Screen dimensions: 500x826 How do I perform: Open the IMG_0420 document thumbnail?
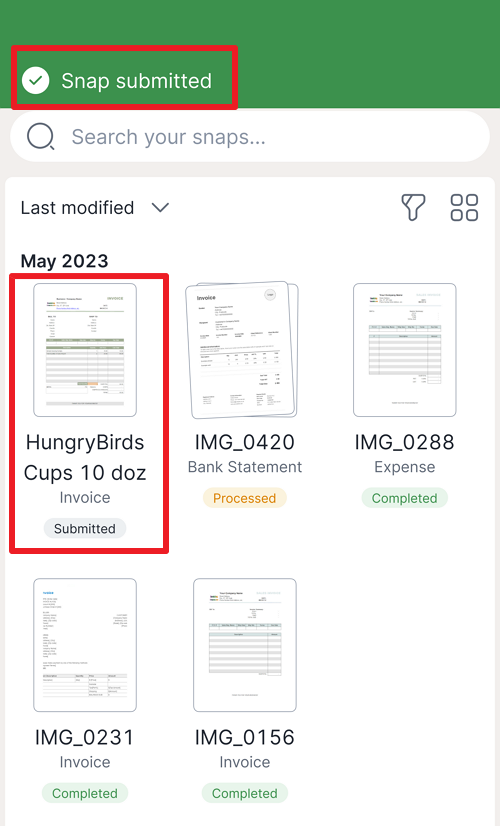[242, 350]
